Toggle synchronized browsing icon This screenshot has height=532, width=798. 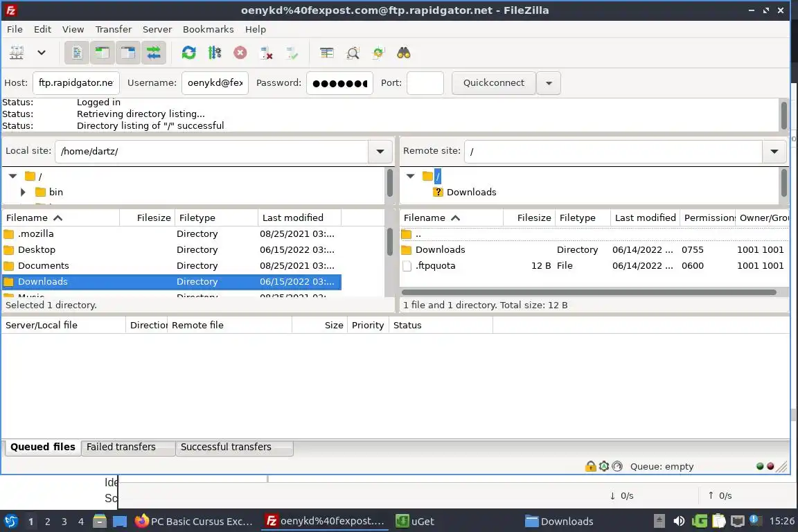(379, 53)
